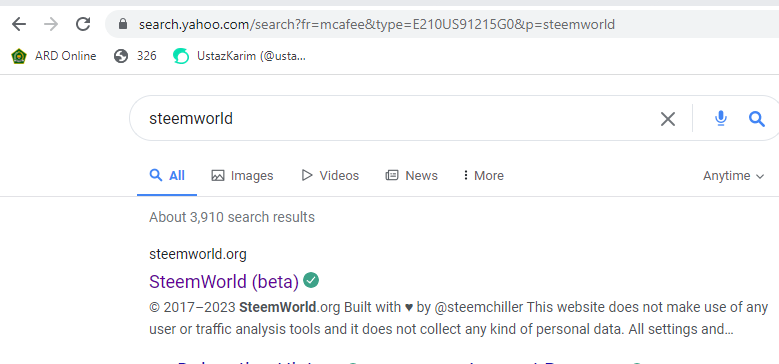Select the All results tab

pyautogui.click(x=167, y=175)
